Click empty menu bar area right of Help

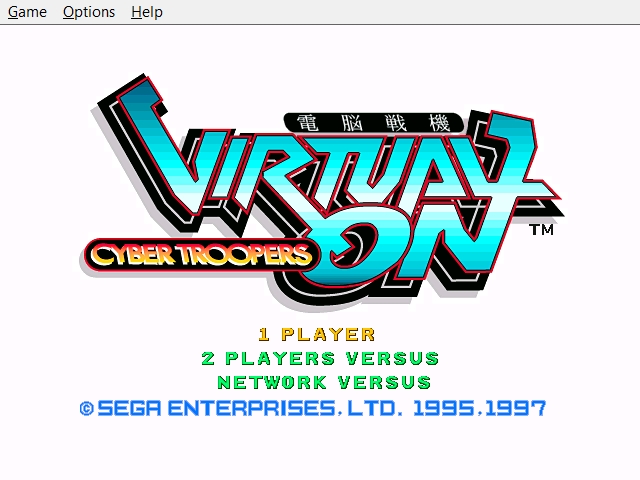(400, 12)
